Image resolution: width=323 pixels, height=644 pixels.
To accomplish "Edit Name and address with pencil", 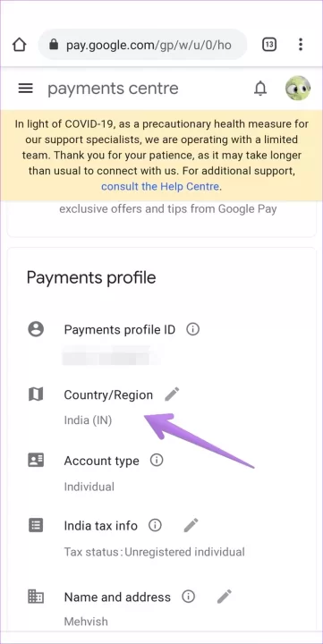I will pos(225,597).
